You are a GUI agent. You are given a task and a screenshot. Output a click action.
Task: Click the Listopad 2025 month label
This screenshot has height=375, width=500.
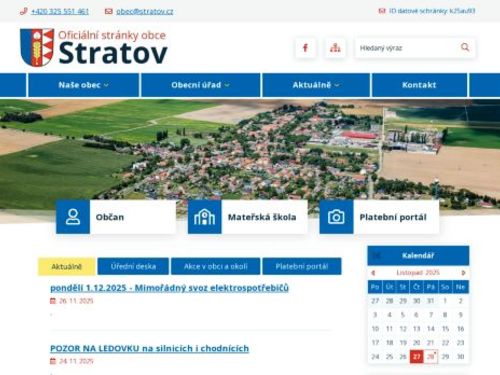[x=418, y=273]
